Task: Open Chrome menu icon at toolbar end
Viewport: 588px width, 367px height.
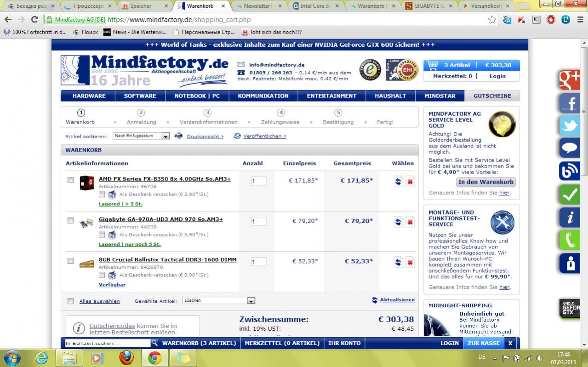Action: 580,19
